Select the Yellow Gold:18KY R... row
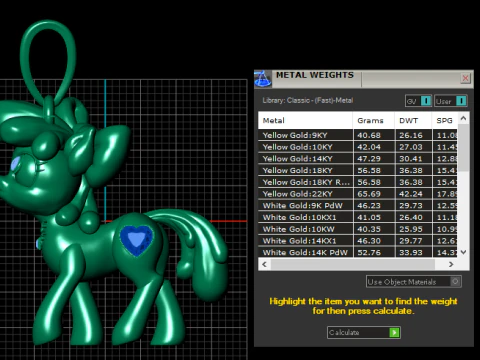The image size is (480, 360). point(358,182)
